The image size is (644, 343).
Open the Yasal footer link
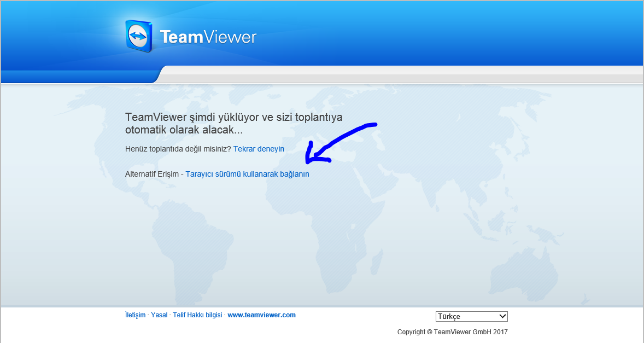[x=159, y=315]
